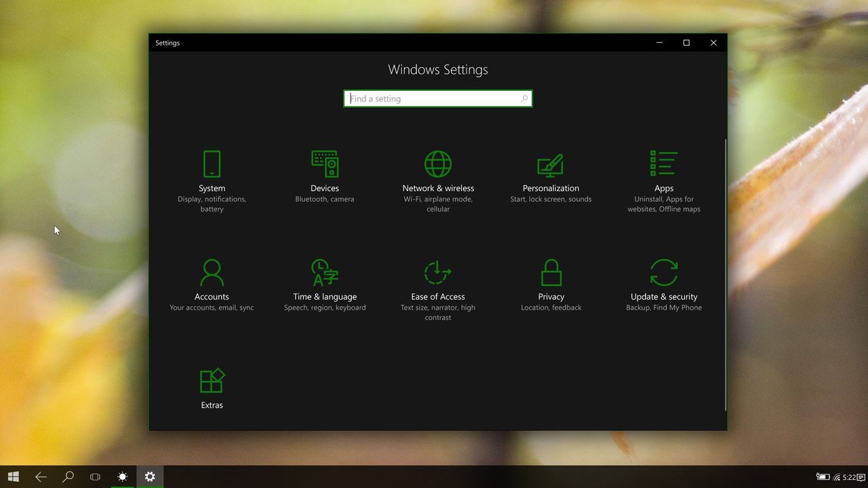Screen dimensions: 868x488
Task: Open Time & language settings
Action: [325, 285]
